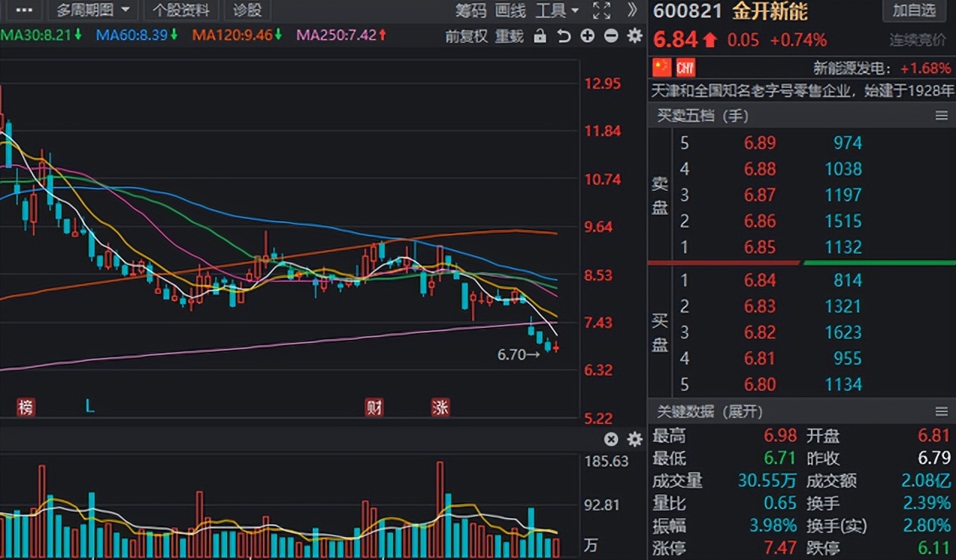Click the 加自选 button

point(914,10)
